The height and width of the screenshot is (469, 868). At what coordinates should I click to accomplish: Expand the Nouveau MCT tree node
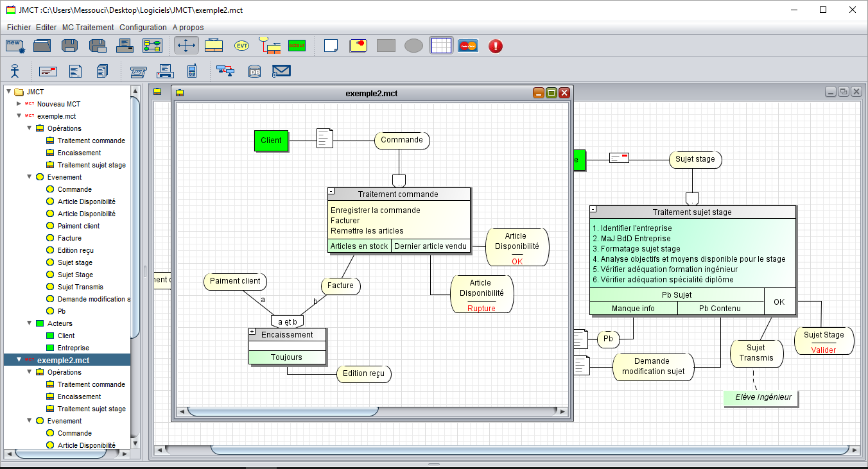point(19,103)
